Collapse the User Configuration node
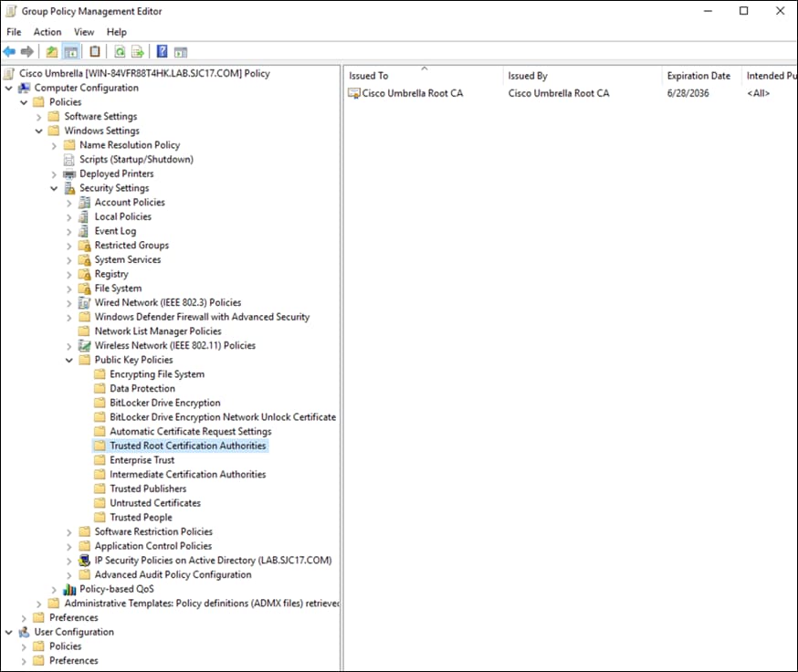The height and width of the screenshot is (672, 798). point(8,633)
